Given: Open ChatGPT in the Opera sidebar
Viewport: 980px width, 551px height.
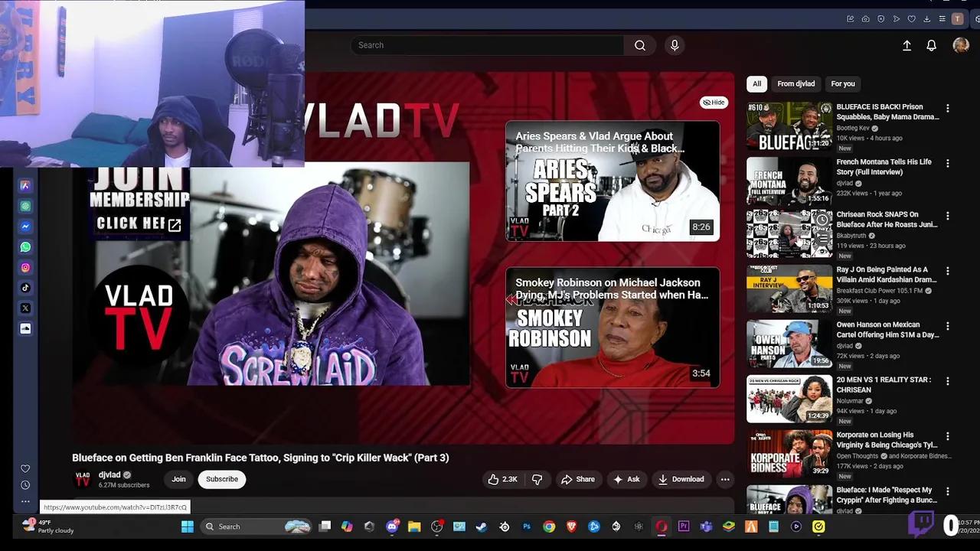Looking at the screenshot, I should [25, 206].
